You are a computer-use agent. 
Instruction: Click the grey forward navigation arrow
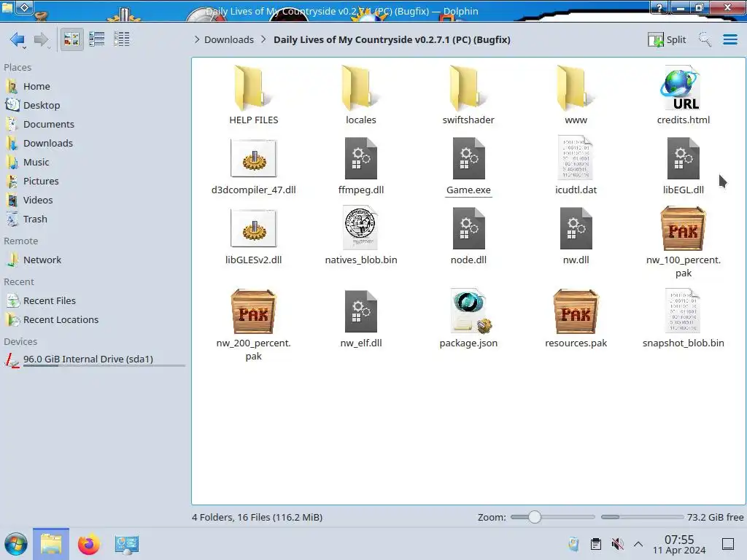click(42, 39)
